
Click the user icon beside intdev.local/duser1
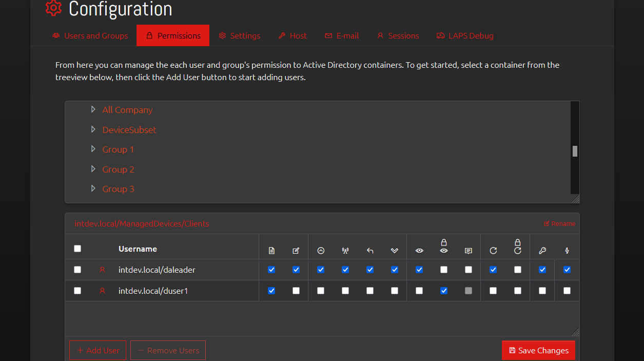(102, 291)
